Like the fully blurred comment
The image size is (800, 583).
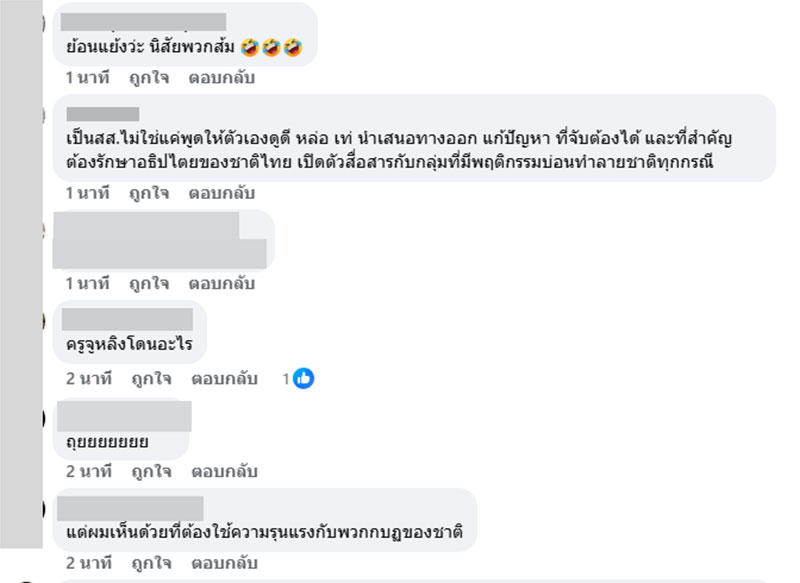[x=148, y=282]
